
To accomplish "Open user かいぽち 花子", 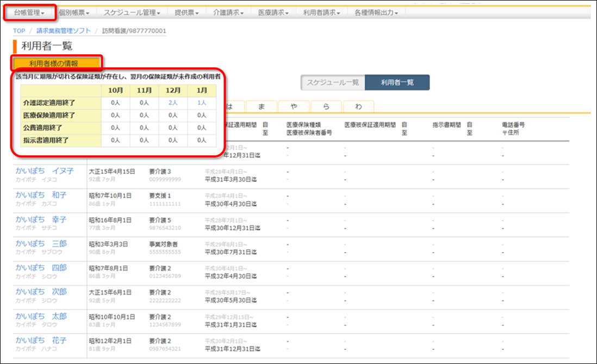I will 41,341.
